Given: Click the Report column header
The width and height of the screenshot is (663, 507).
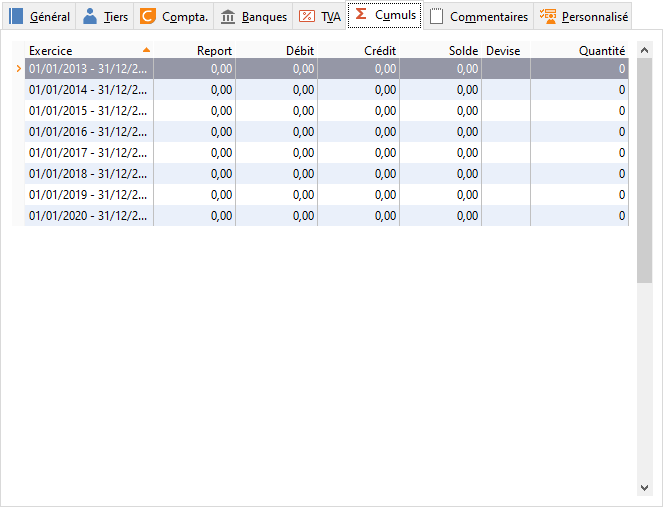Looking at the screenshot, I should click(x=195, y=51).
